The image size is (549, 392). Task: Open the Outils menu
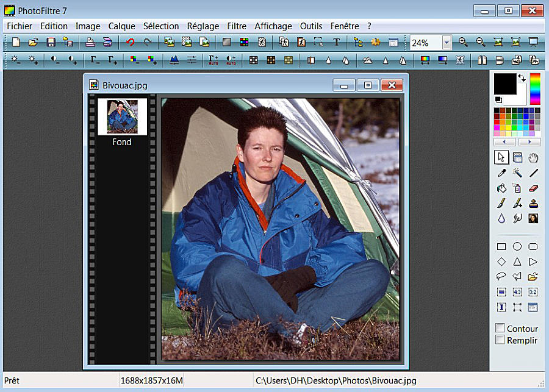[311, 26]
